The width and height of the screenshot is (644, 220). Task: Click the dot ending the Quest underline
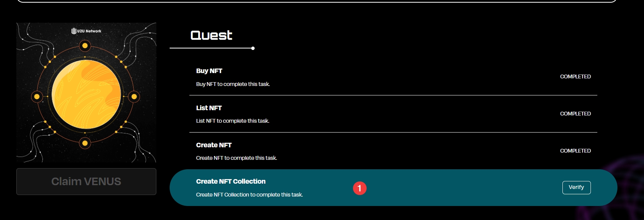pyautogui.click(x=253, y=48)
